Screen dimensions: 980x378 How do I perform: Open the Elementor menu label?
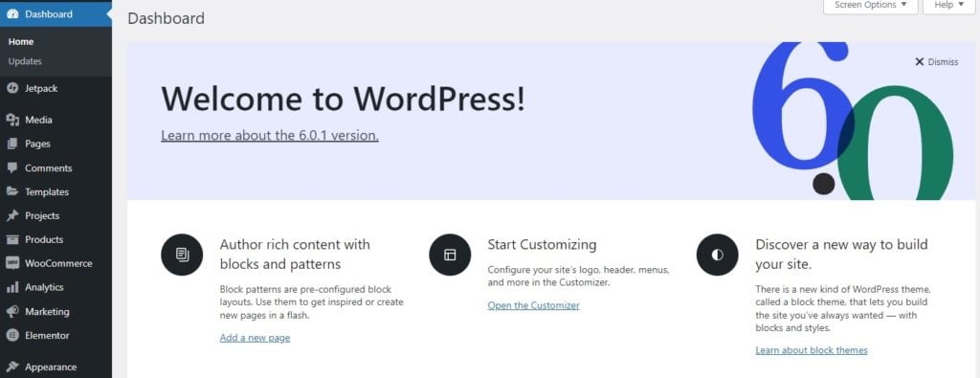click(48, 336)
